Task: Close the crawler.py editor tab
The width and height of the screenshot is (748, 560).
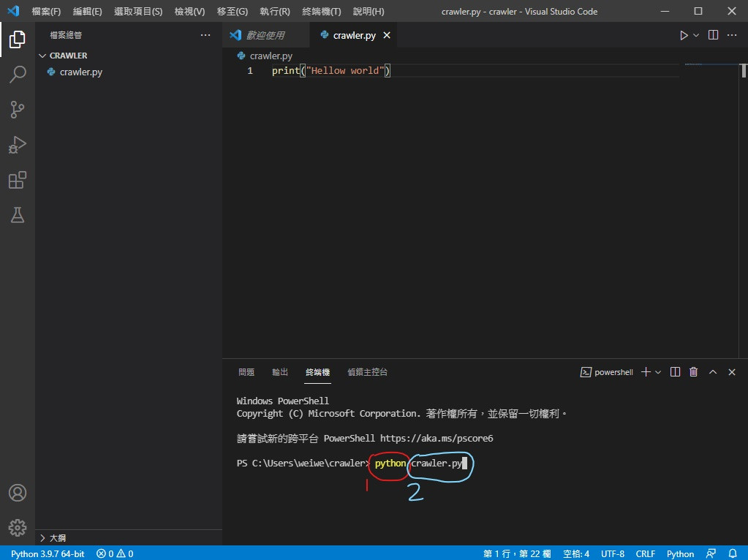Action: [387, 35]
